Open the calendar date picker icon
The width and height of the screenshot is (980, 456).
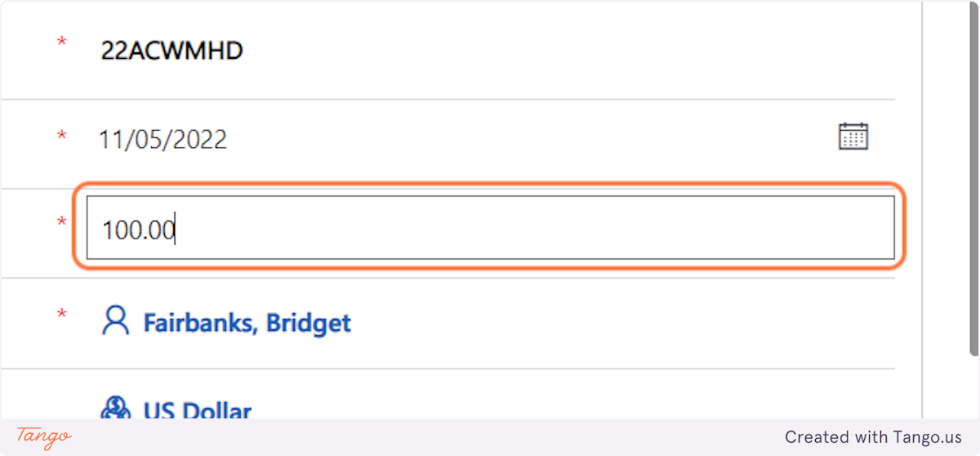[853, 136]
